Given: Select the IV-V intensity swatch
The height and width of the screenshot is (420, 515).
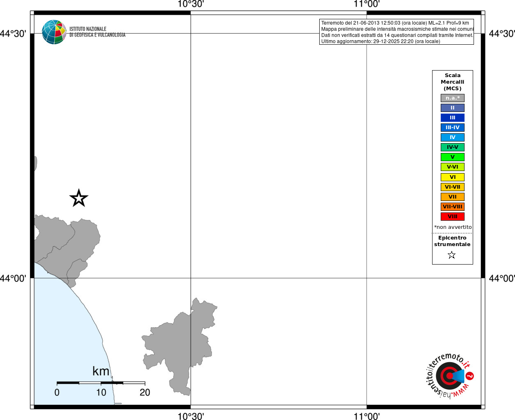Looking at the screenshot, I should pyautogui.click(x=453, y=147).
